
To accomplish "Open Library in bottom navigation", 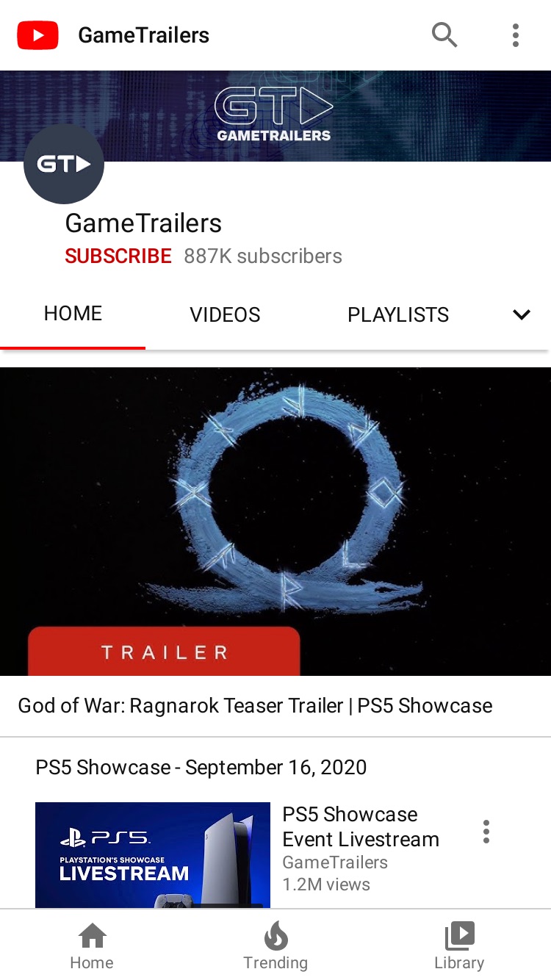I will point(459,947).
